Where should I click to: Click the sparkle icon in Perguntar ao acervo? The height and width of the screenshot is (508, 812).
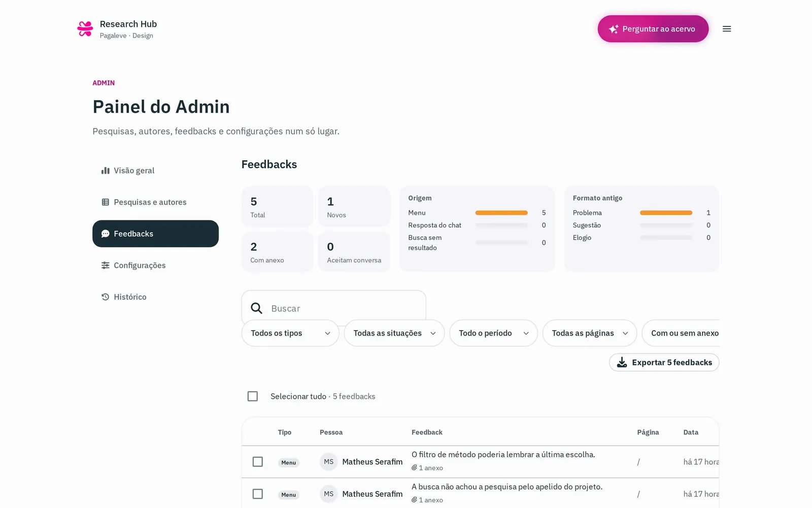614,29
